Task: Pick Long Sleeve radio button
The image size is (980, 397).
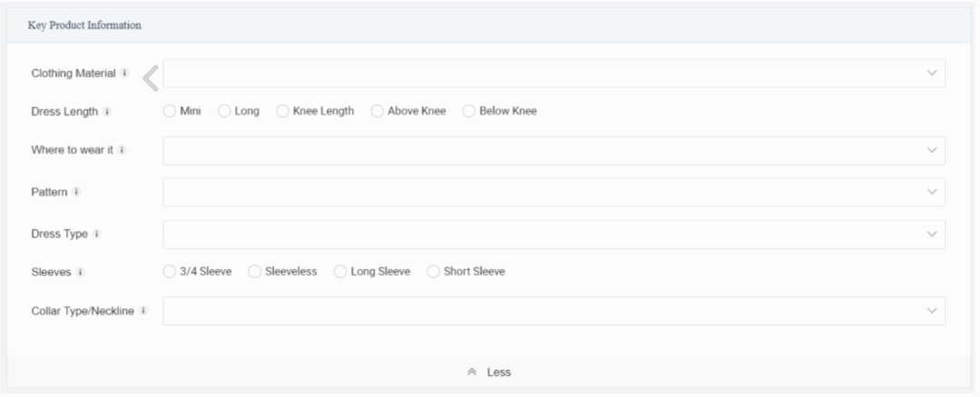Action: (341, 272)
